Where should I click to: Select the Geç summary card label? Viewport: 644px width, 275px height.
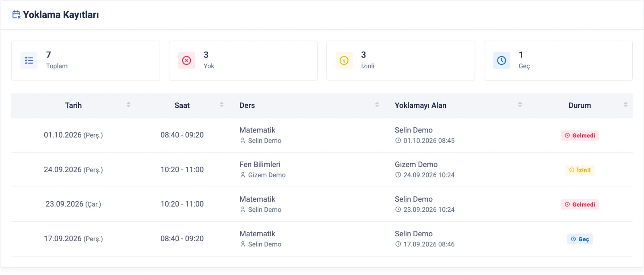click(524, 66)
